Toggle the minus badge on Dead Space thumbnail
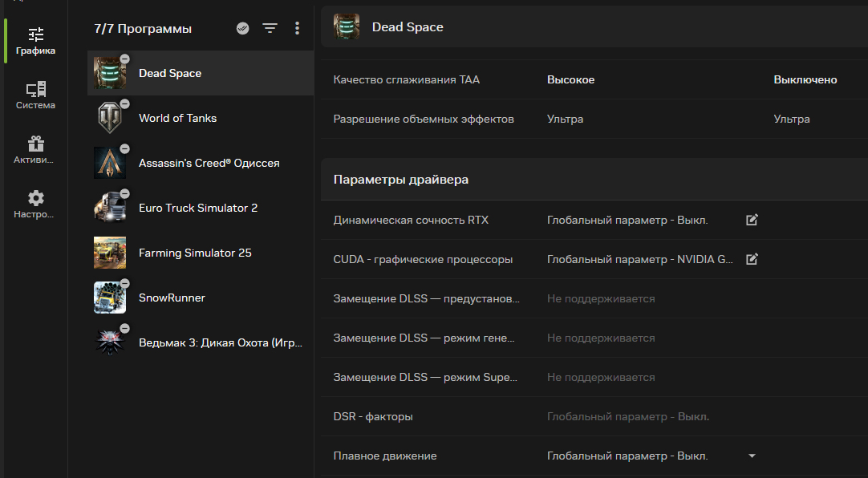This screenshot has width=868, height=478. tap(124, 59)
